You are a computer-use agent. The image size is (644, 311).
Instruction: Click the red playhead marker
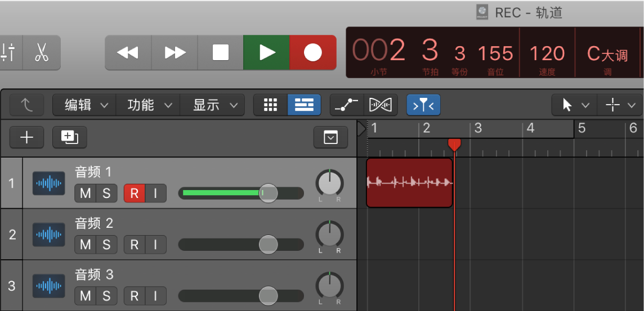click(x=454, y=145)
